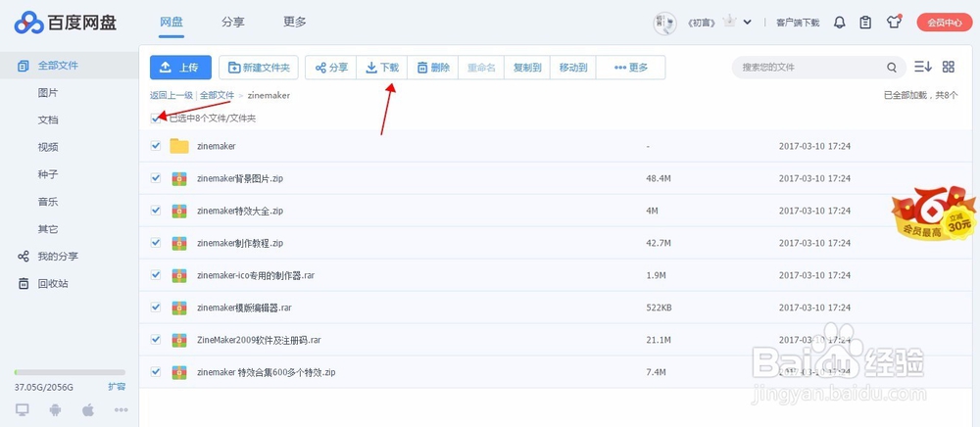Click the zinemaker制作教程.zip archive icon
980x427 pixels.
tap(179, 243)
